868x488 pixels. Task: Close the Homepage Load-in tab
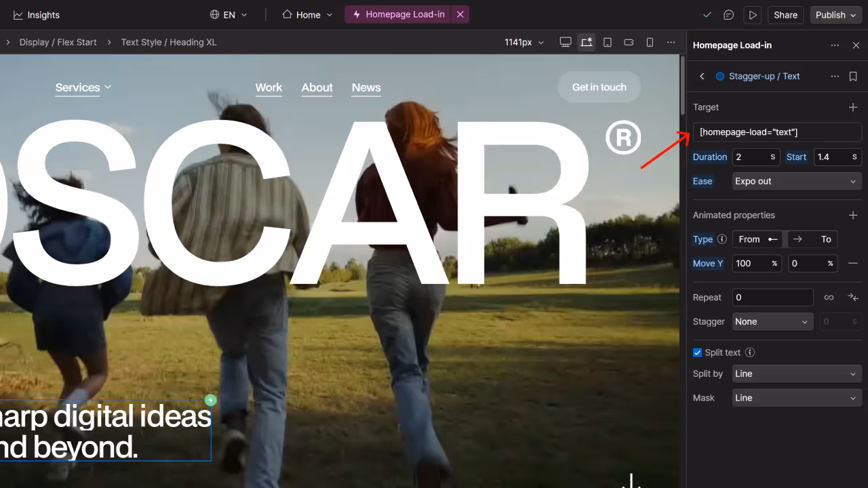[x=460, y=14]
